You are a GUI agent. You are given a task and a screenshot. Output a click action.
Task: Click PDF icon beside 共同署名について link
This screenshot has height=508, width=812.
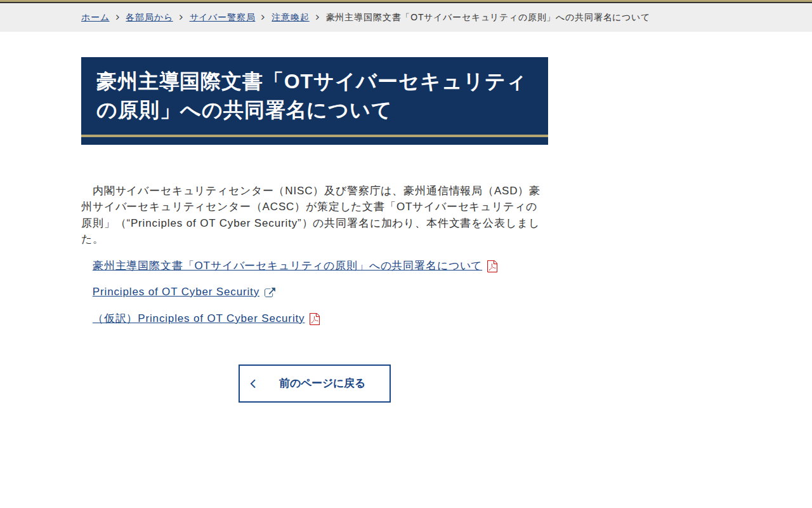pyautogui.click(x=492, y=267)
